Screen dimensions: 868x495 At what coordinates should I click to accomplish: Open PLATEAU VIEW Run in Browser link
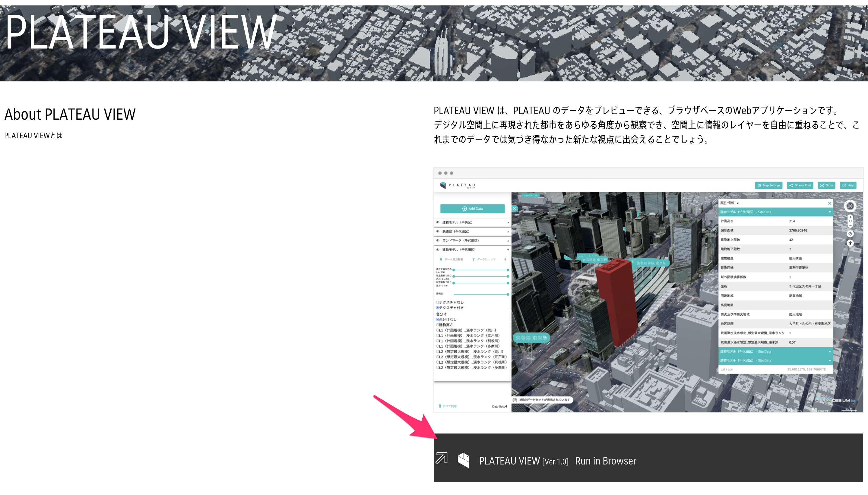(648, 458)
